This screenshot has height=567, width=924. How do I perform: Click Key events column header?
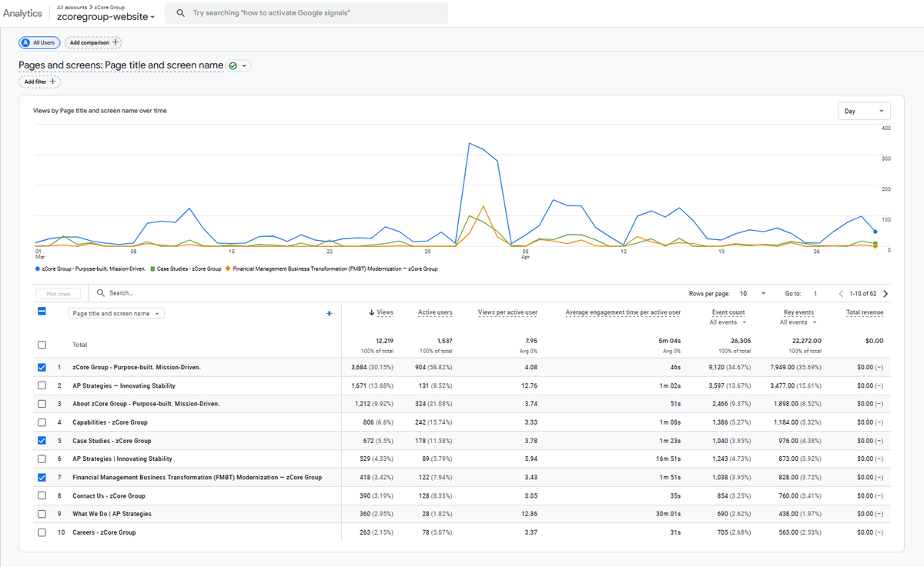click(798, 312)
